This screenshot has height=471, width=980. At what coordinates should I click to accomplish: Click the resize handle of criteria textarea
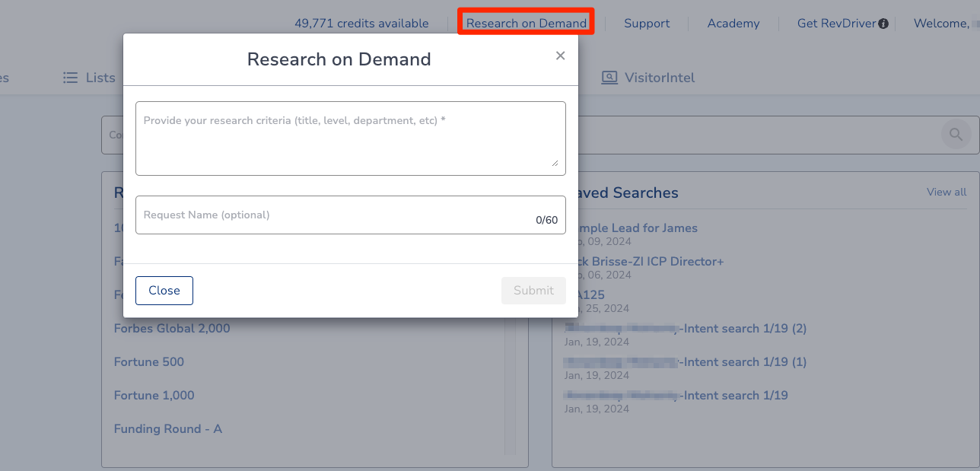pos(555,163)
